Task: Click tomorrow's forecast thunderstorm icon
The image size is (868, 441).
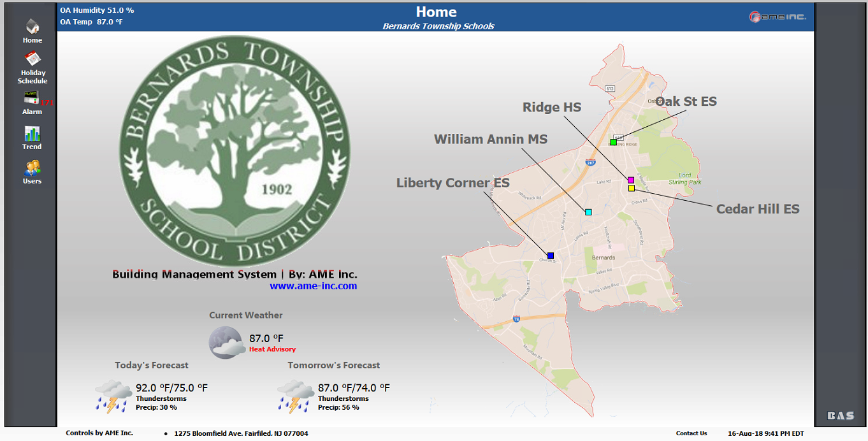Action: pyautogui.click(x=295, y=395)
